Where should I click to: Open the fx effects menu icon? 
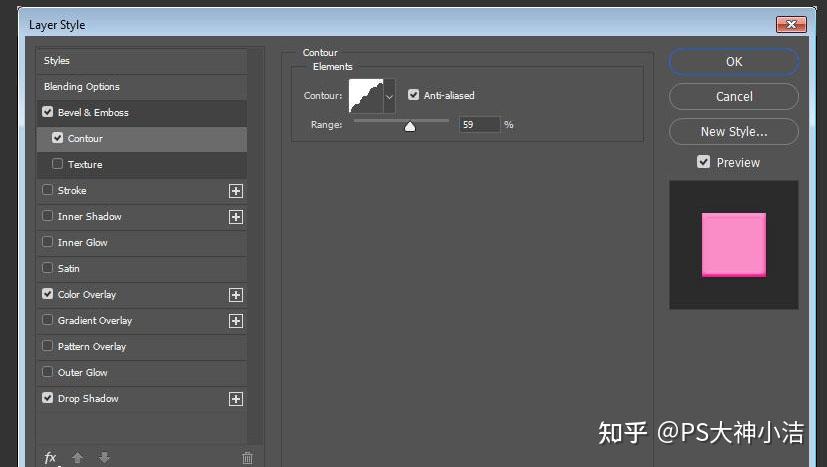[51, 458]
